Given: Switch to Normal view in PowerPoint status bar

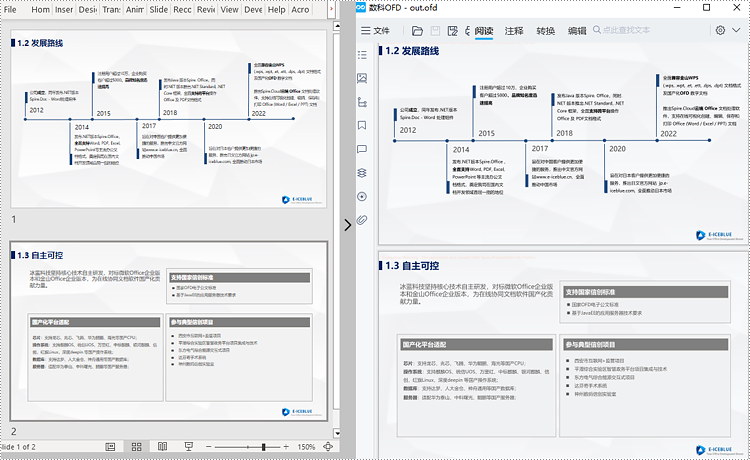Looking at the screenshot, I should point(110,447).
